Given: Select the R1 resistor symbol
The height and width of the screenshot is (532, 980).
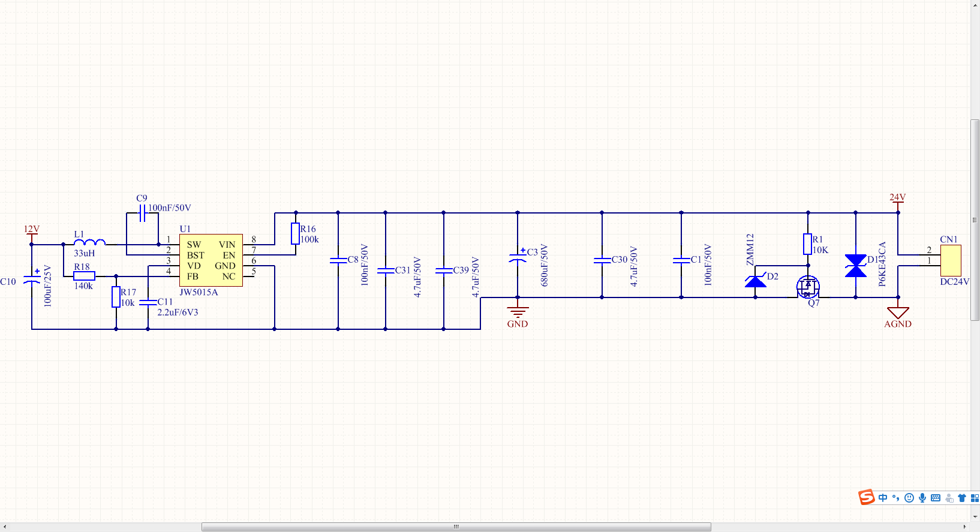Looking at the screenshot, I should coord(808,244).
